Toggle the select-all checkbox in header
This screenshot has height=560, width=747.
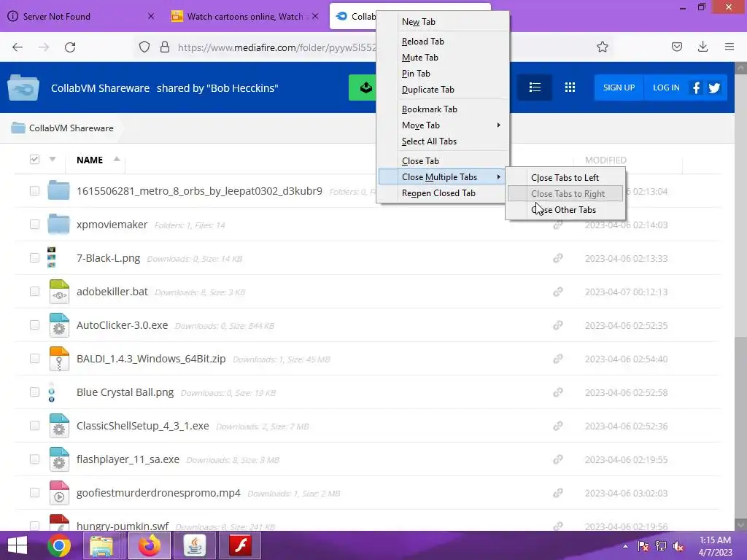[x=34, y=159]
